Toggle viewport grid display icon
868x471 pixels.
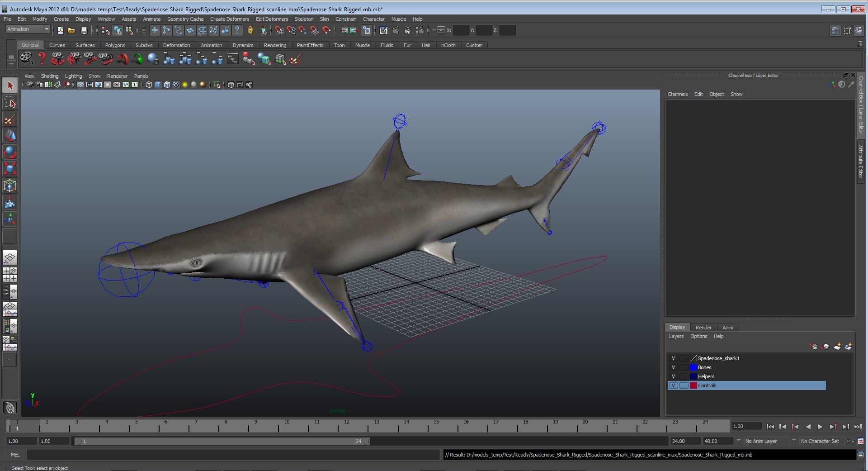coord(80,85)
